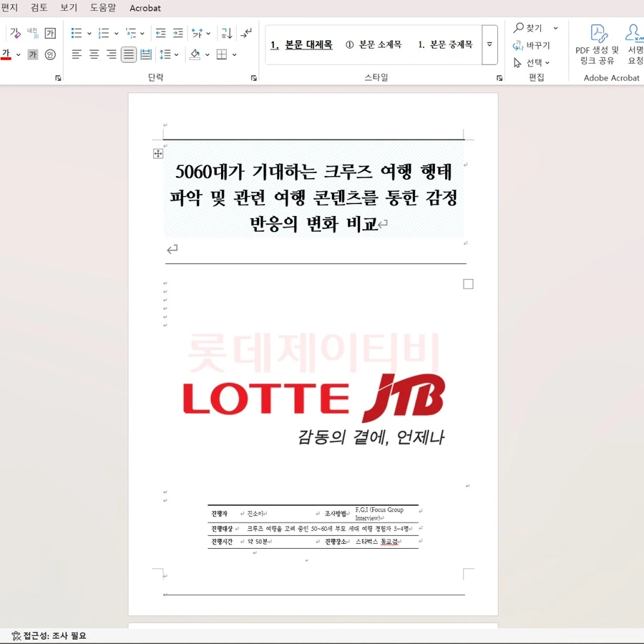
Task: Align text right
Action: (112, 54)
